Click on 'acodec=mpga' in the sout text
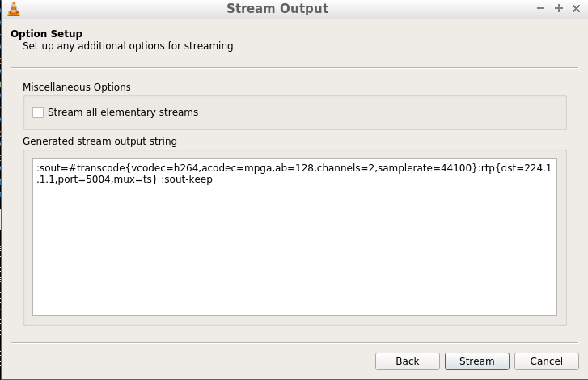 [237, 168]
